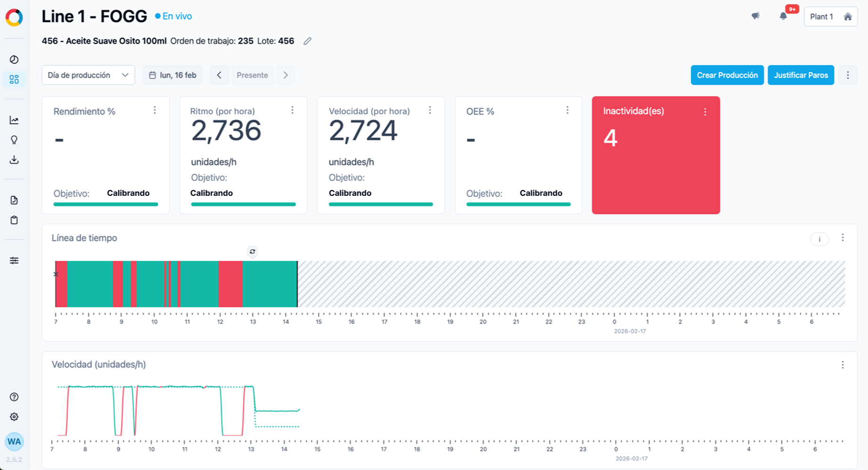Open OEE % card options menu

click(x=568, y=110)
